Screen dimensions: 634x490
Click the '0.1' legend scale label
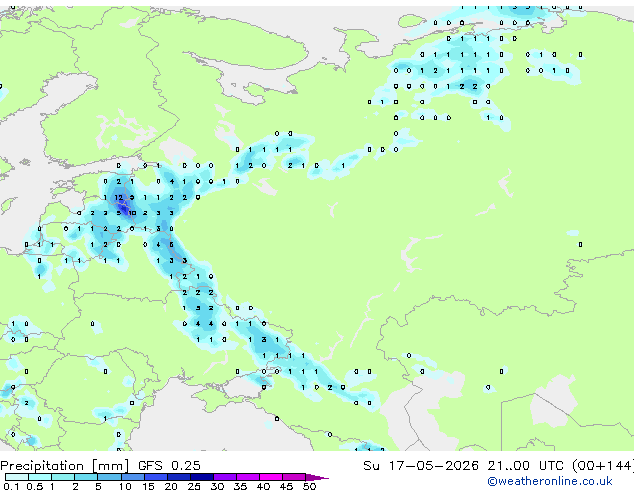click(11, 486)
